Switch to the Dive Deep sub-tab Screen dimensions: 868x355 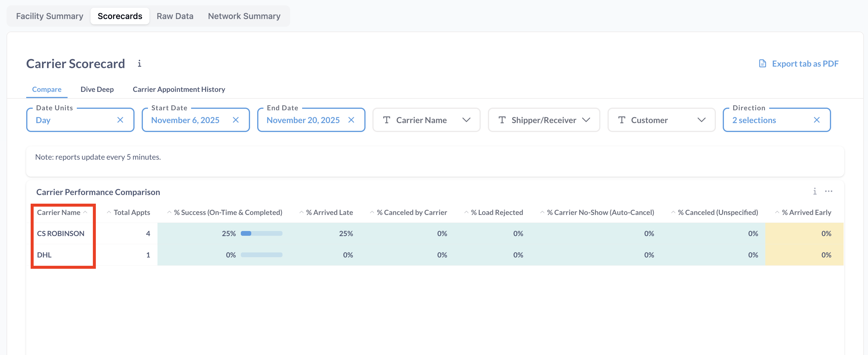[97, 89]
